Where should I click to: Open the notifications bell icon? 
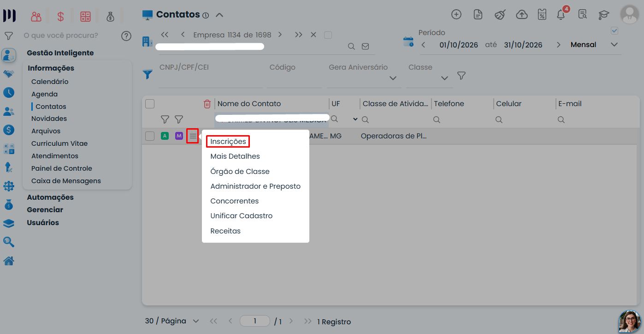(561, 14)
